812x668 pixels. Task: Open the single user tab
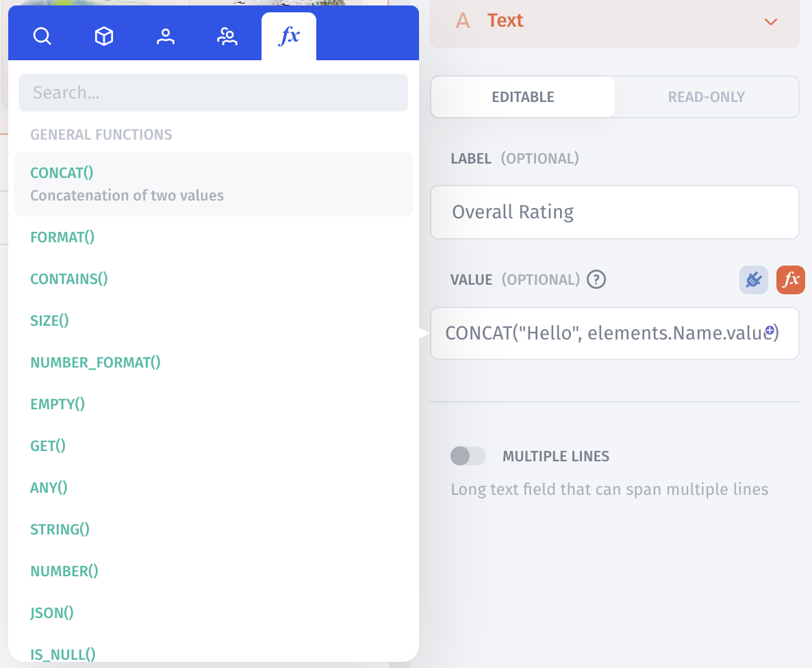click(165, 36)
